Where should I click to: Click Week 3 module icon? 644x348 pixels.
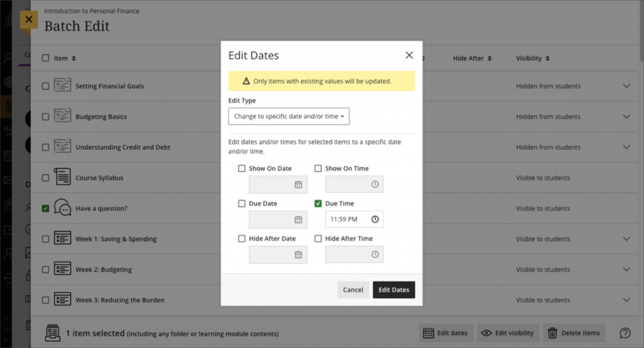pyautogui.click(x=62, y=299)
